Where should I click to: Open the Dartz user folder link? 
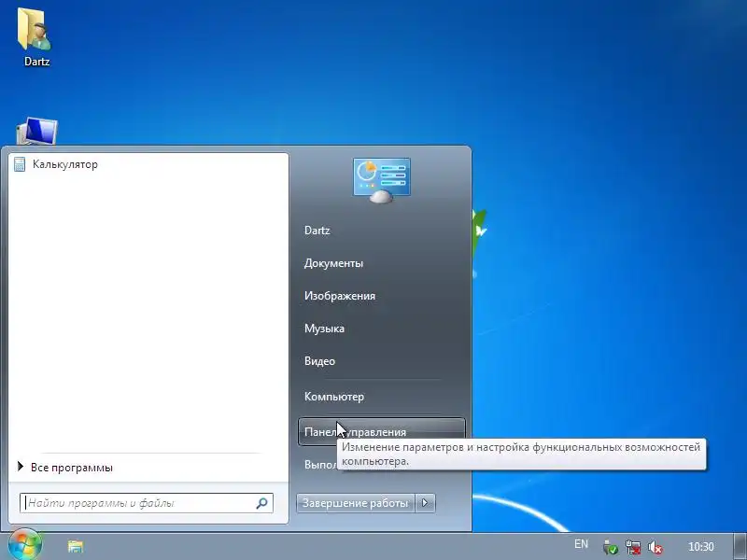coord(381,231)
